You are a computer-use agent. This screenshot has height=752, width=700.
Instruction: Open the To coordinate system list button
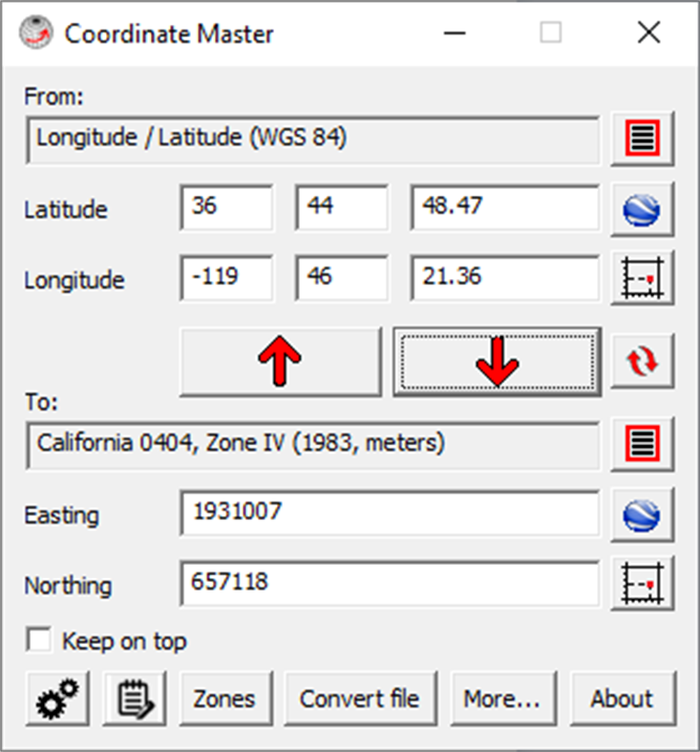[643, 444]
